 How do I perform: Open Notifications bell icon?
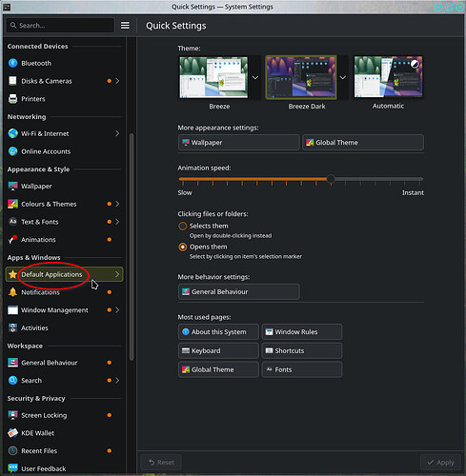[x=12, y=292]
